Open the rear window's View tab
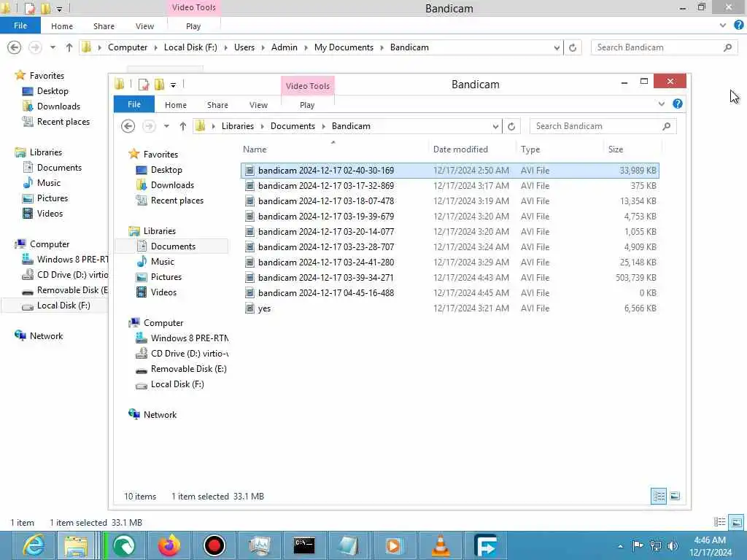Screen dimensions: 747x560 144,26
